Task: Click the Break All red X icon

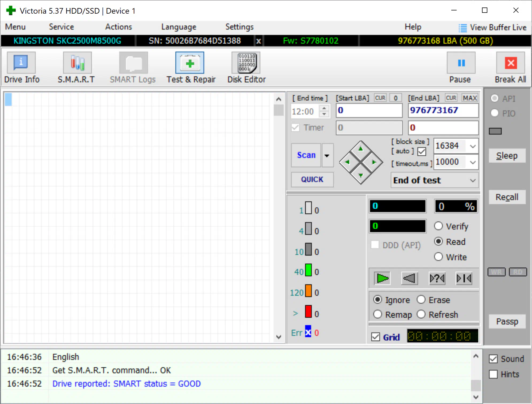Action: (511, 63)
